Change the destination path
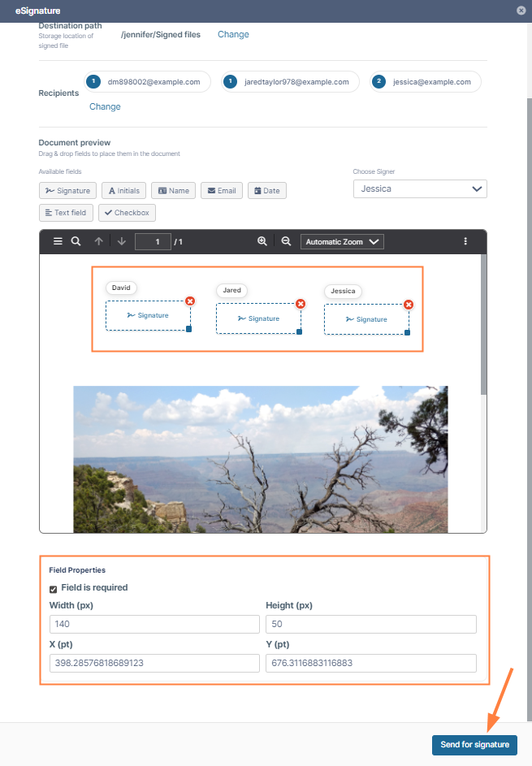Image resolution: width=532 pixels, height=766 pixels. pyautogui.click(x=233, y=34)
